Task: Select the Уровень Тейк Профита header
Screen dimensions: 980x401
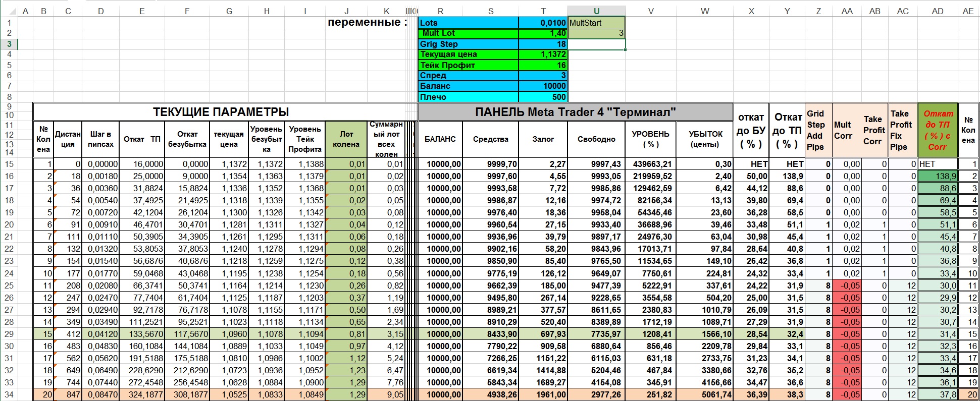Action: 304,139
